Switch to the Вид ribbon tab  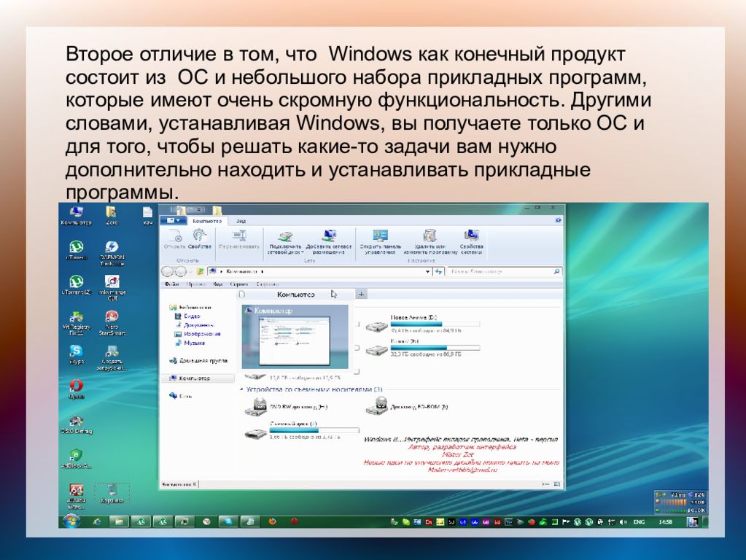tap(241, 221)
